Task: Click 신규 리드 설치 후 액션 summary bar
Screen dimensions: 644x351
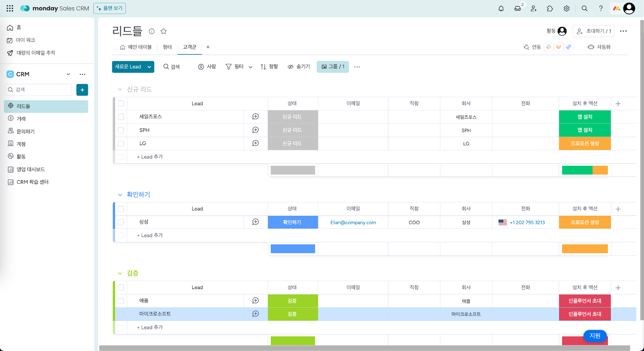Action: (x=585, y=170)
